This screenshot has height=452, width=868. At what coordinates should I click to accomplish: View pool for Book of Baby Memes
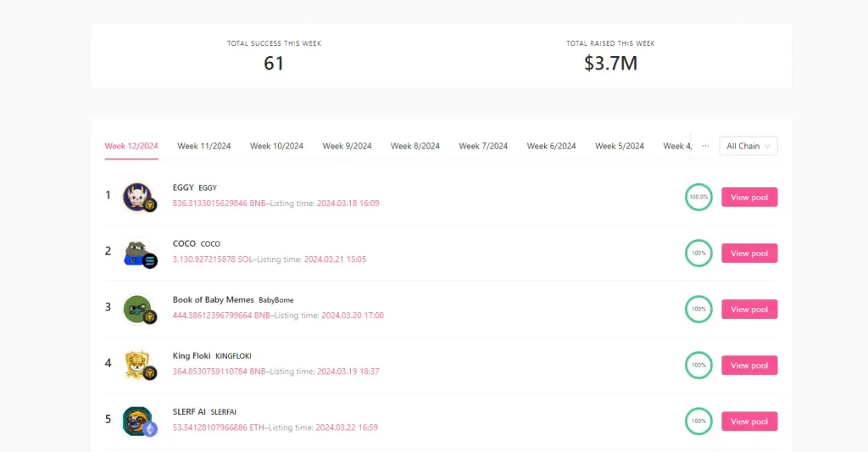[x=749, y=309]
